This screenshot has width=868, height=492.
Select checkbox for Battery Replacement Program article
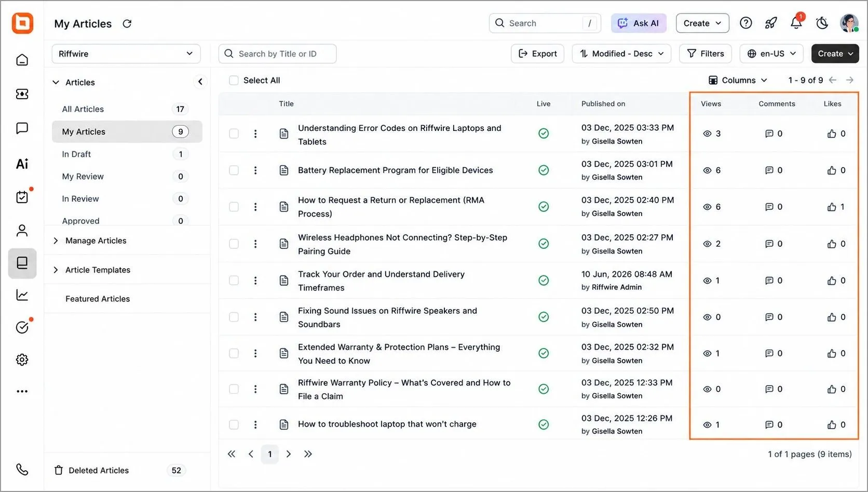coord(234,170)
